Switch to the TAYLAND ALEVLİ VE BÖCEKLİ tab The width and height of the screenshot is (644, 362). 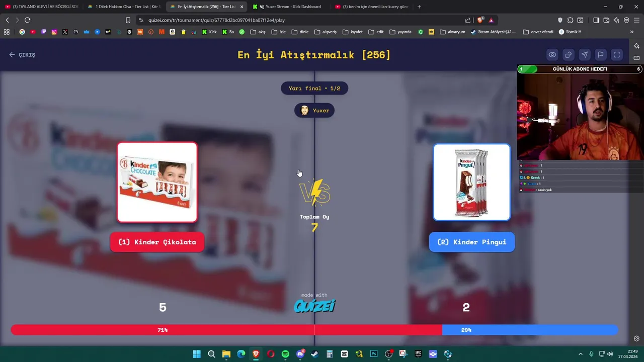click(x=41, y=7)
